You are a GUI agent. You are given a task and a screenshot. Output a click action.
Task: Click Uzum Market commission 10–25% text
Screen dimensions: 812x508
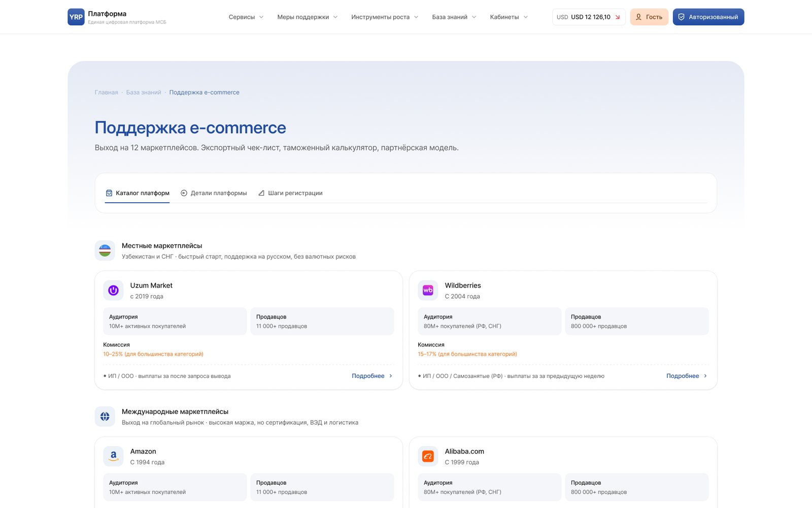pos(153,354)
